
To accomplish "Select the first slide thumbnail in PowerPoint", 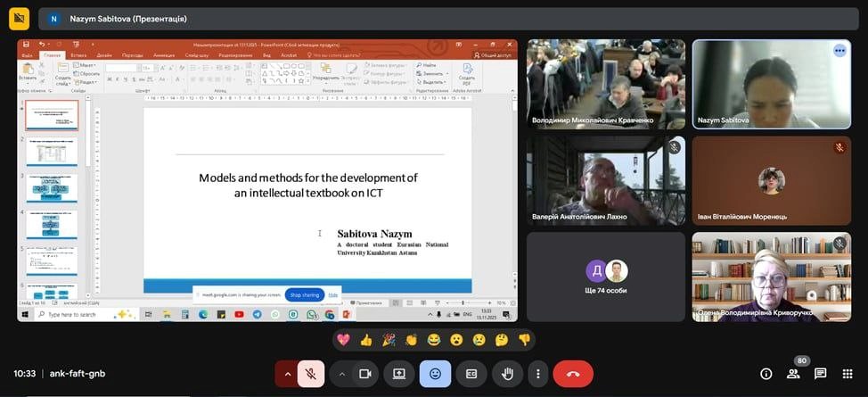I will tap(52, 116).
